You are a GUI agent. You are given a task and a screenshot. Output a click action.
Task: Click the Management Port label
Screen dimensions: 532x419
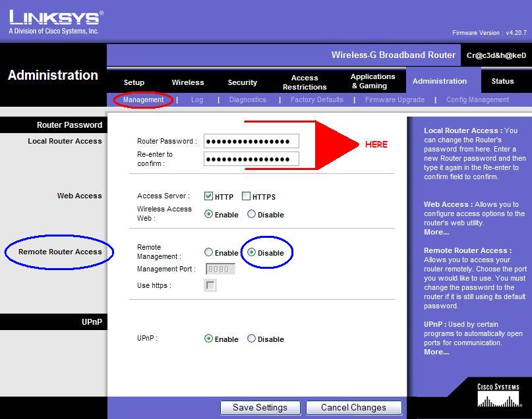coord(166,269)
